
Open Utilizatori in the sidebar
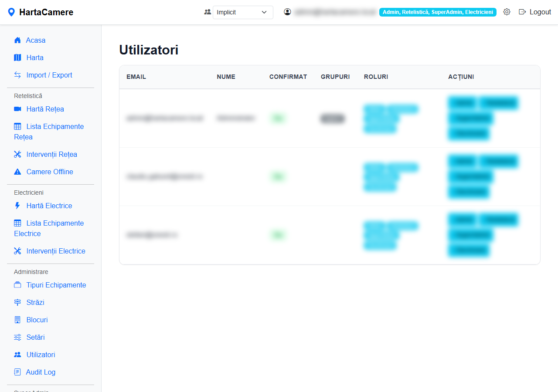coord(41,355)
